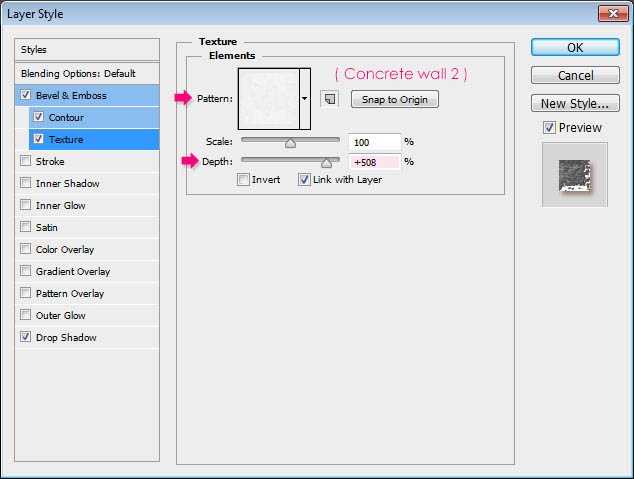Open the Color Overlay settings label
This screenshot has width=634, height=479.
(x=65, y=250)
